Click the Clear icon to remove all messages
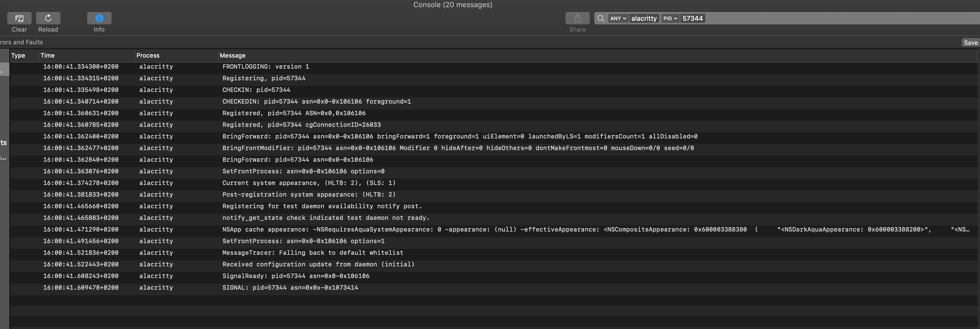Image resolution: width=980 pixels, height=329 pixels. [19, 18]
